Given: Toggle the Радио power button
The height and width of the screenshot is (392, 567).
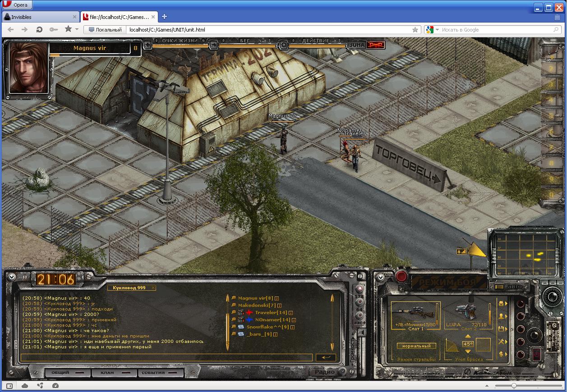Looking at the screenshot, I should click(x=342, y=371).
